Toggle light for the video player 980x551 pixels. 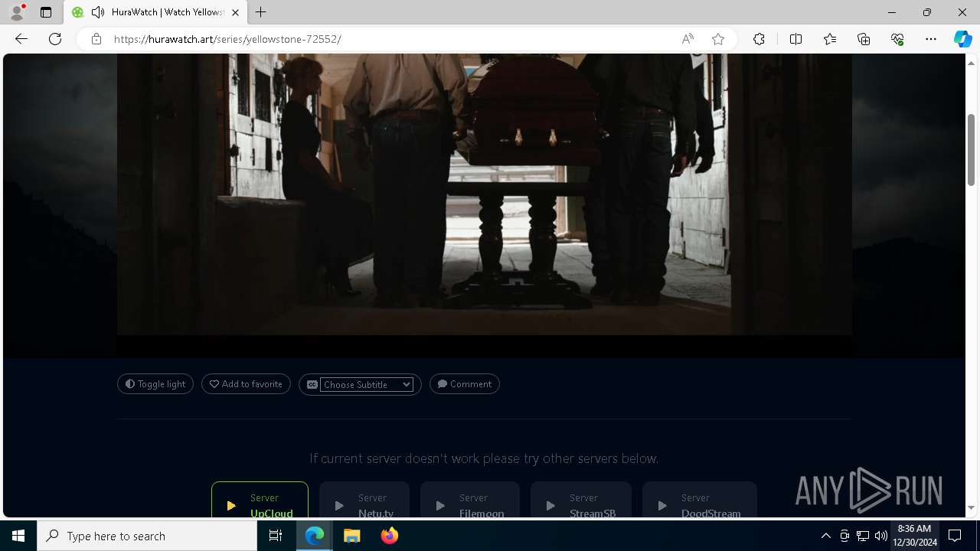point(155,384)
